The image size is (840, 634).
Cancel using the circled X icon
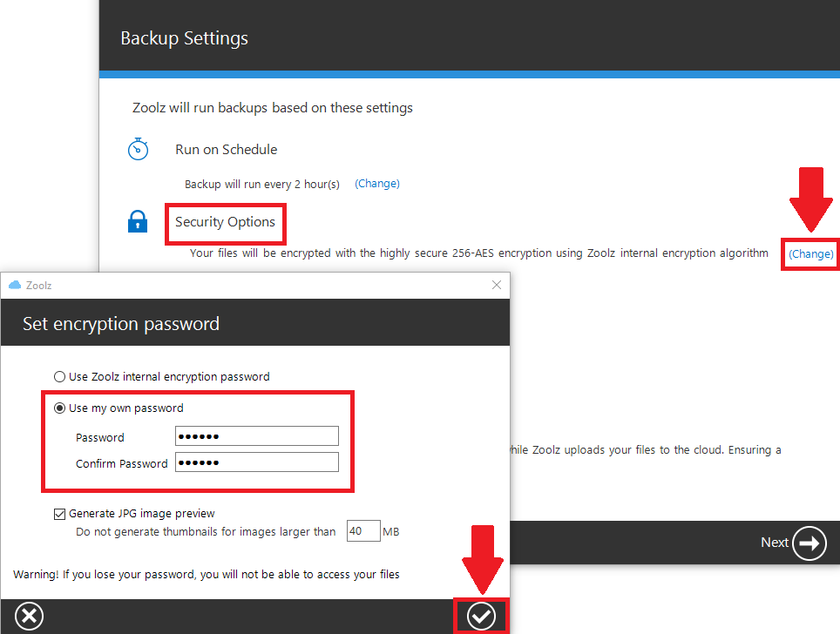(29, 615)
